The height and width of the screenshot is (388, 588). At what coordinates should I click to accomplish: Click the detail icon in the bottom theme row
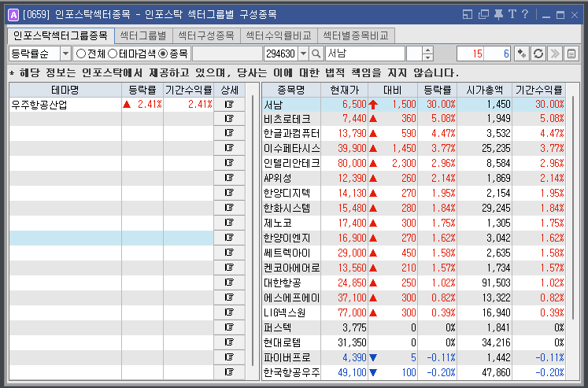[x=229, y=372]
